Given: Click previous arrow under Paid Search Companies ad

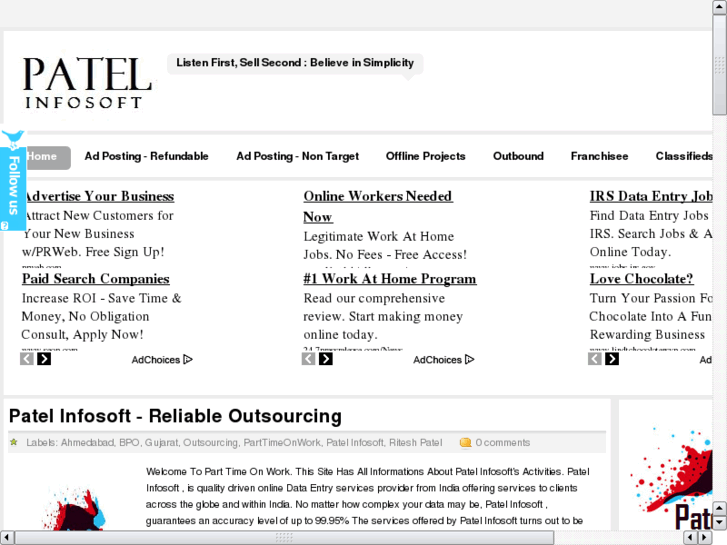Looking at the screenshot, I should (x=27, y=359).
